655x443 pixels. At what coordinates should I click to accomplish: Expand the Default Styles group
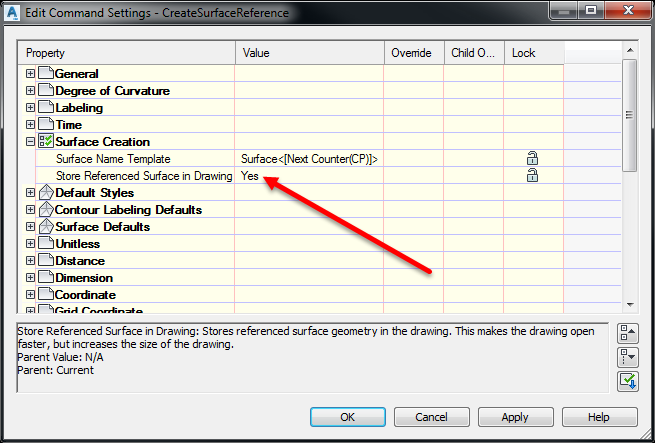click(x=30, y=193)
